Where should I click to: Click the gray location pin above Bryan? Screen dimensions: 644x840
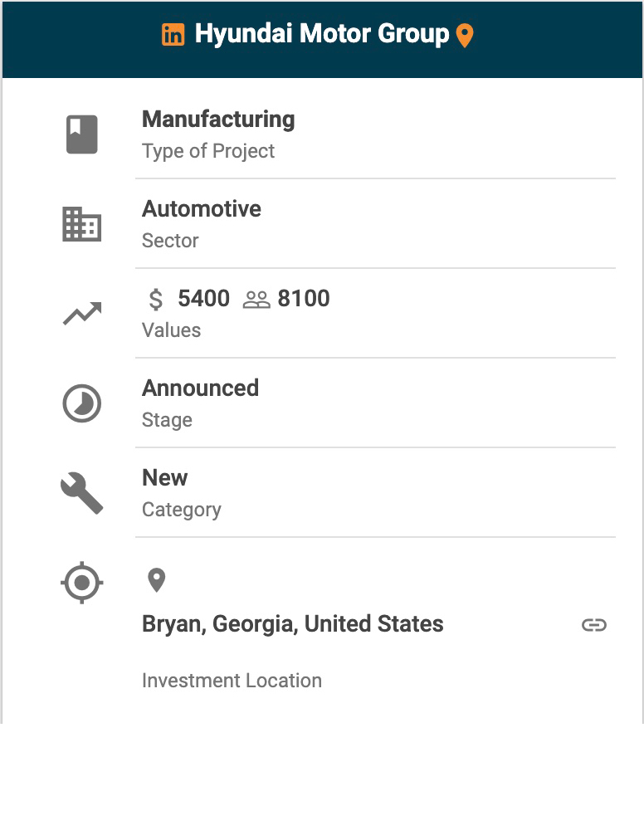coord(156,580)
